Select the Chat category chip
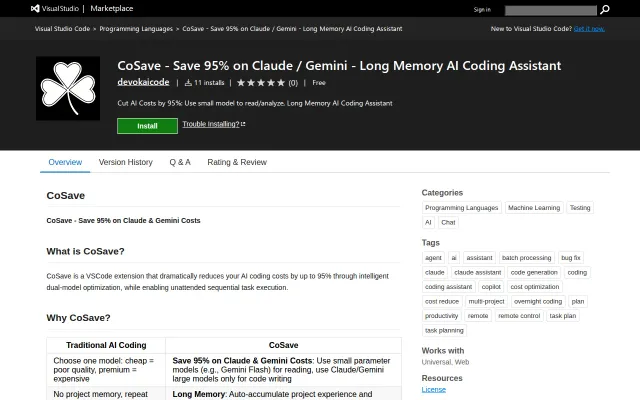This screenshot has width=640, height=400. (x=448, y=222)
